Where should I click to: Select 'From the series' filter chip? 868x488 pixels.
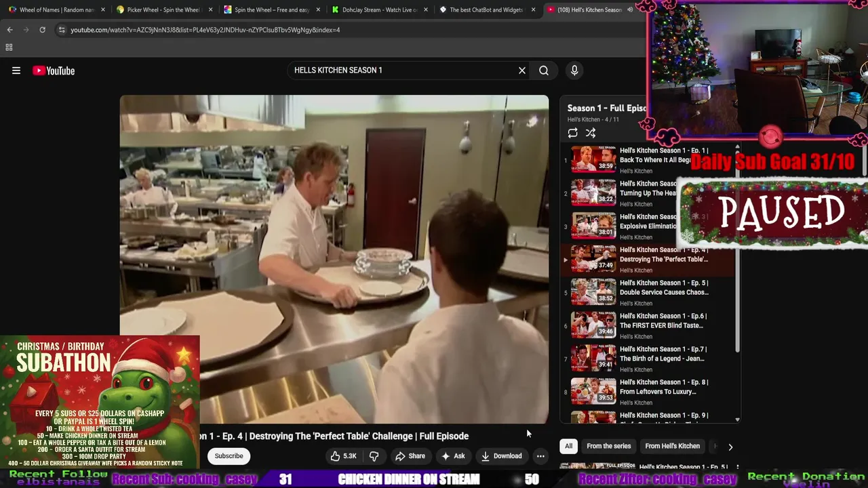click(608, 446)
